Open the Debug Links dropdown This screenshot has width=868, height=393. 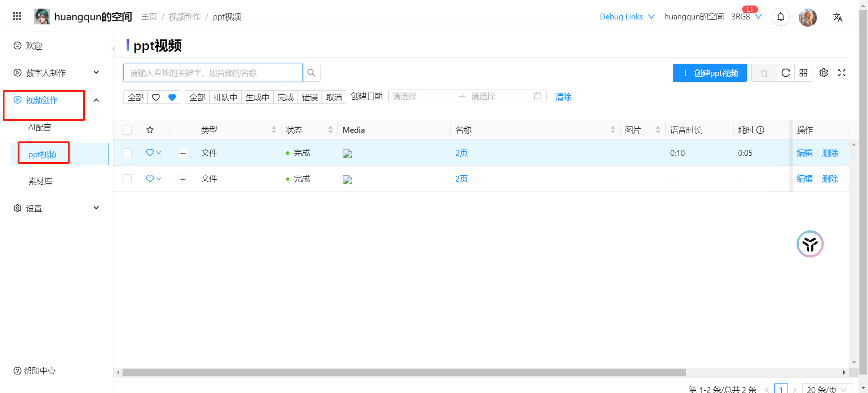[627, 17]
